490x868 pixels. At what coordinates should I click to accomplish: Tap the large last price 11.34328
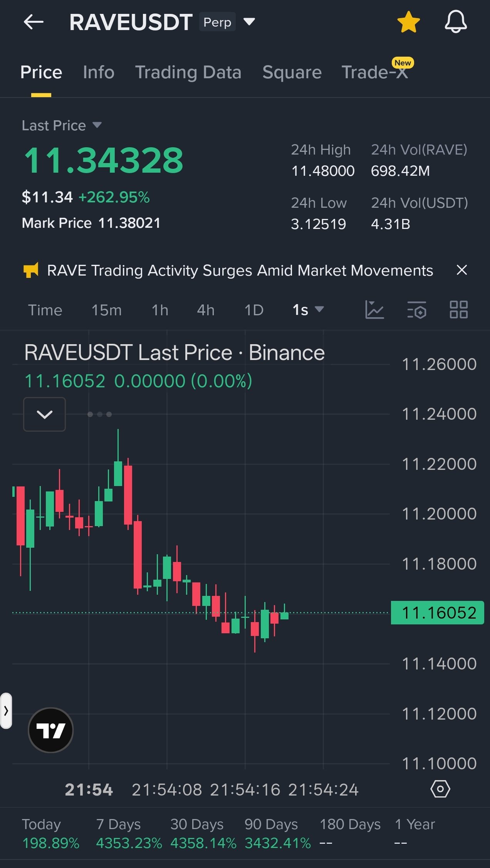pyautogui.click(x=104, y=160)
